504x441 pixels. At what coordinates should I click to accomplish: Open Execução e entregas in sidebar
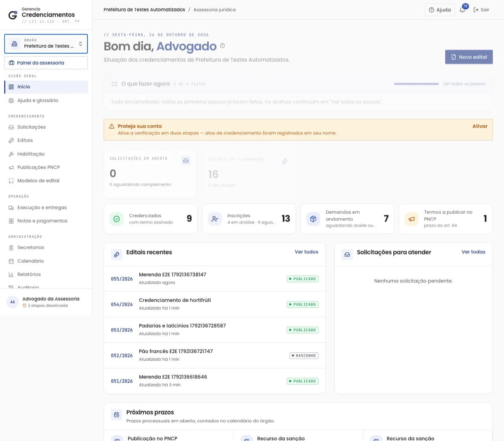tap(46, 207)
